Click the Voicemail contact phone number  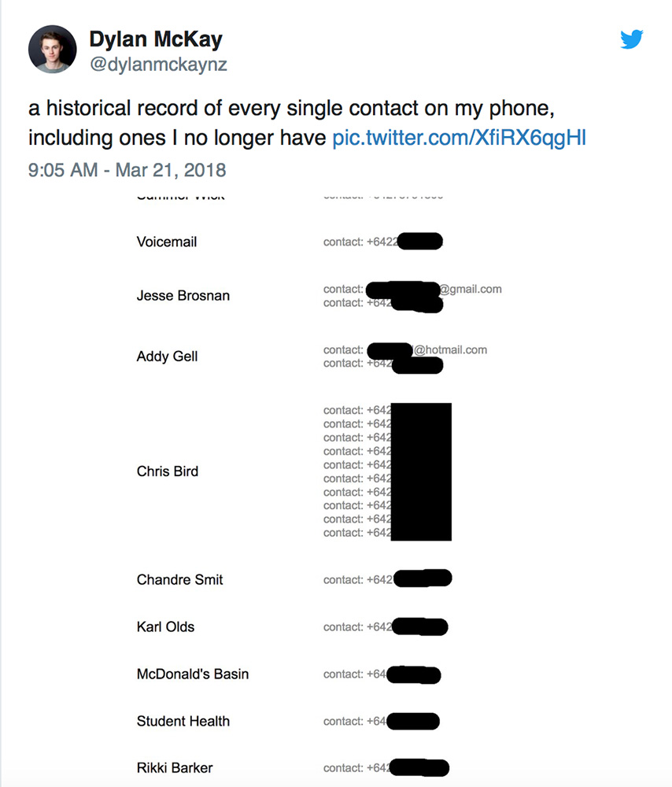pos(382,242)
